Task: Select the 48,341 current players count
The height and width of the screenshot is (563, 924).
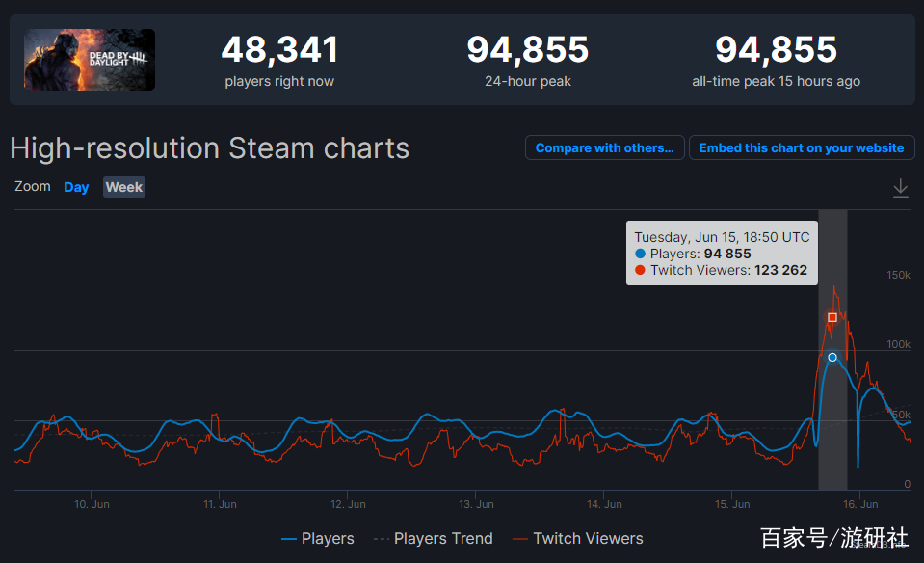Action: [x=280, y=49]
